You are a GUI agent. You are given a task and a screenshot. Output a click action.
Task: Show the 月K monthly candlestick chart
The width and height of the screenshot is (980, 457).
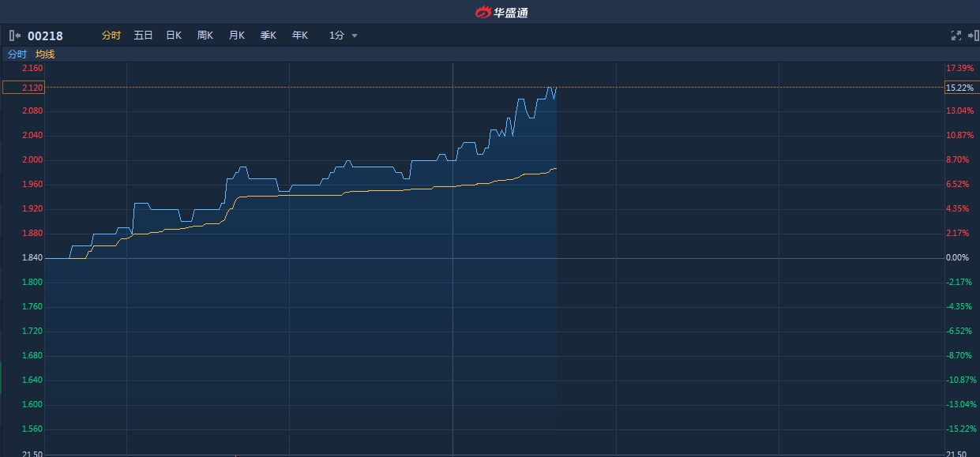[237, 36]
